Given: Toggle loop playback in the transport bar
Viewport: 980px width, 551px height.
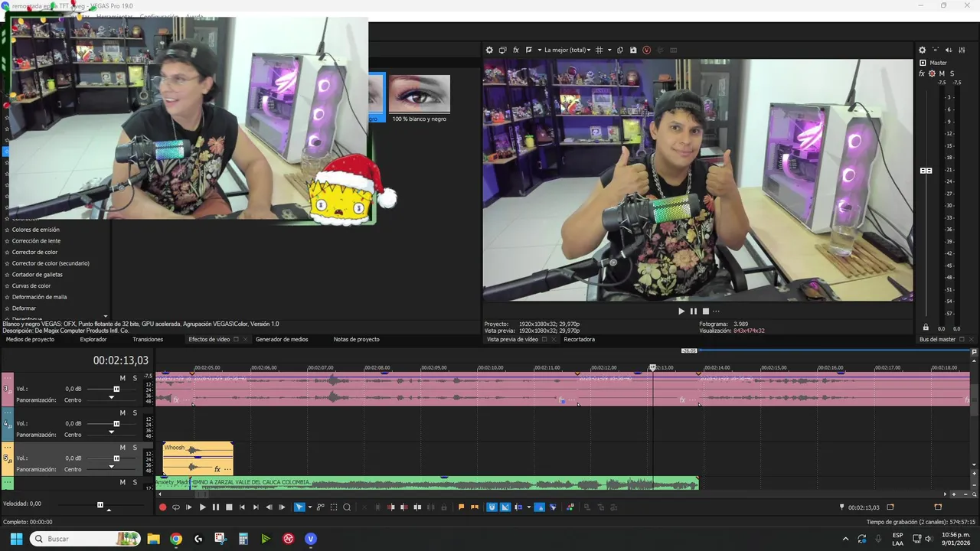Looking at the screenshot, I should (x=175, y=507).
